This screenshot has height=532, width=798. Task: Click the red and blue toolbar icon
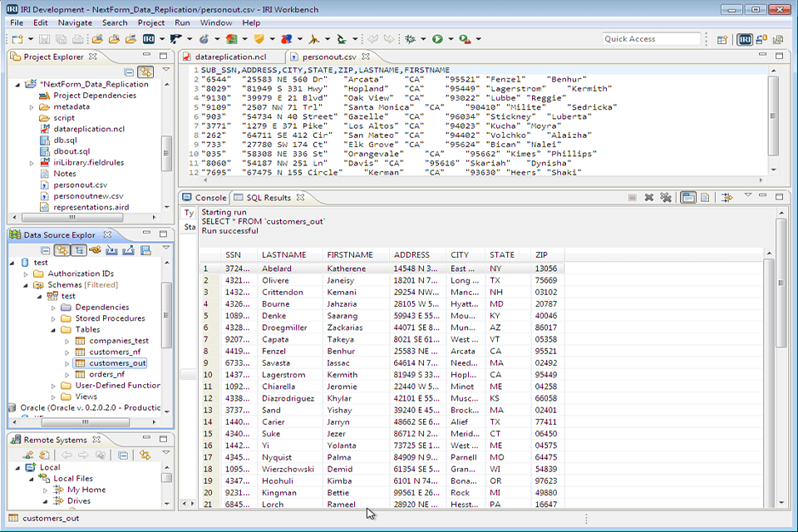point(287,39)
